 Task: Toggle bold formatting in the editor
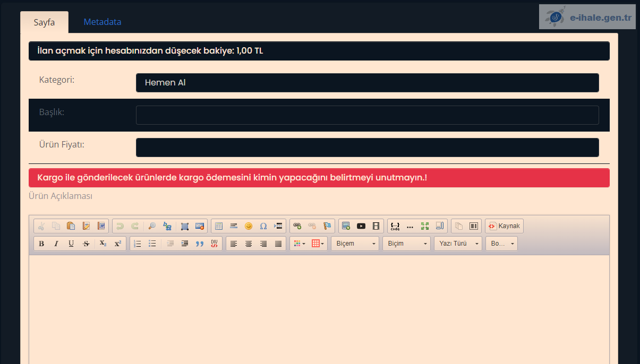(x=41, y=244)
